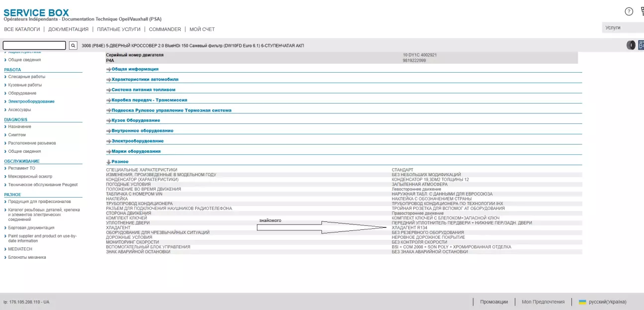Open MEDIATECH sidebar link

click(x=20, y=249)
